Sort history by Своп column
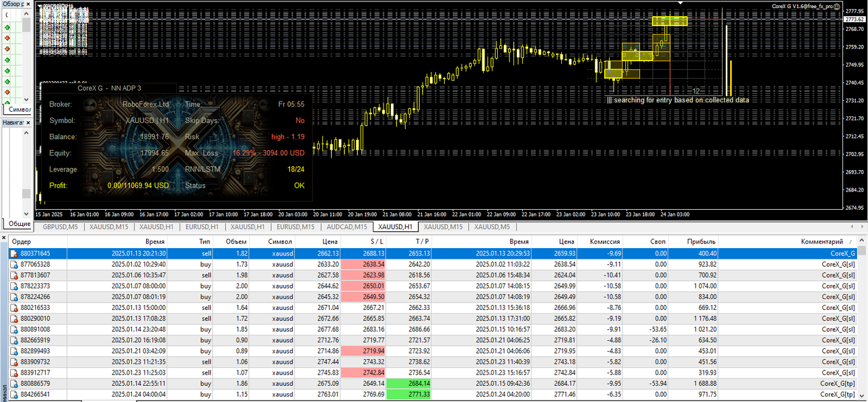Viewport: 868px width, 402px height. pyautogui.click(x=647, y=241)
